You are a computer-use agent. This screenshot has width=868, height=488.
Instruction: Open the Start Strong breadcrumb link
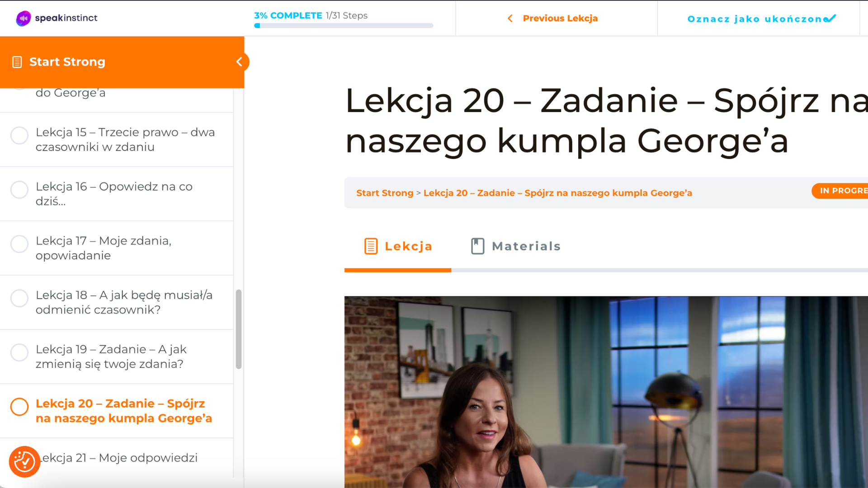[x=385, y=193]
